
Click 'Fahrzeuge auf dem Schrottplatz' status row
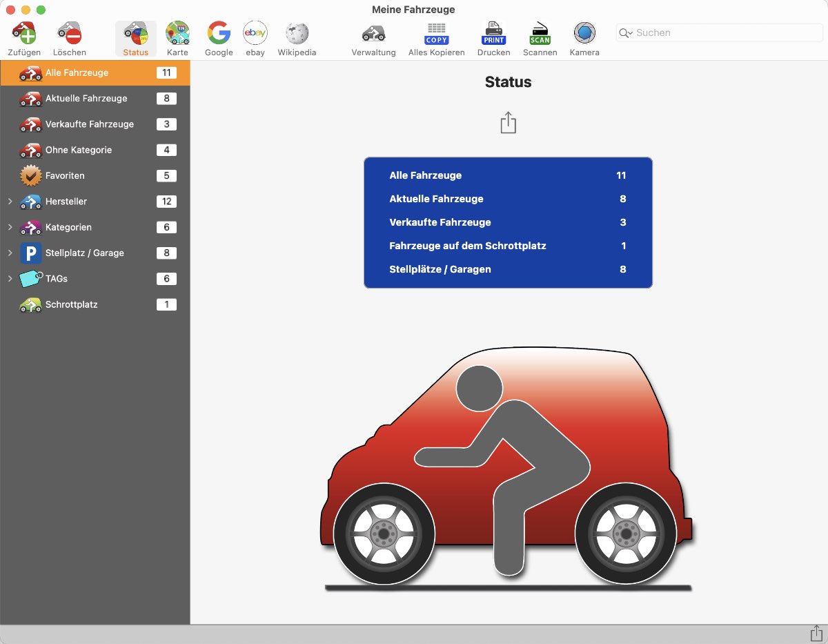(508, 246)
